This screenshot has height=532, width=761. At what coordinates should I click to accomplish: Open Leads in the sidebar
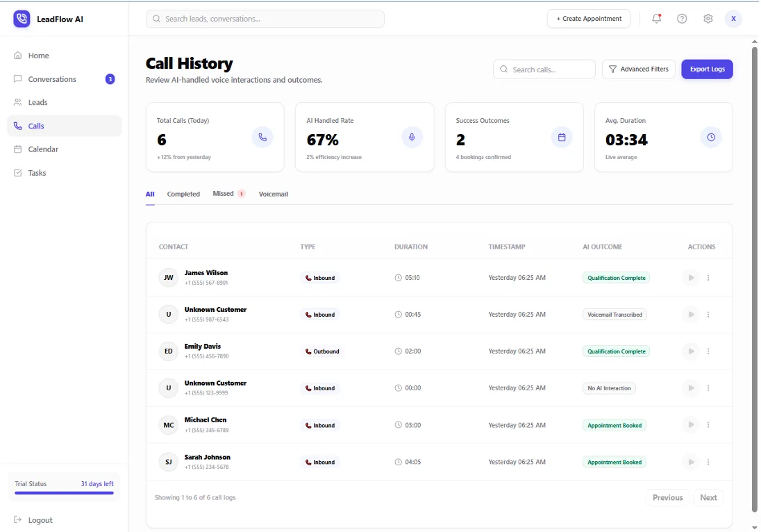click(x=64, y=102)
